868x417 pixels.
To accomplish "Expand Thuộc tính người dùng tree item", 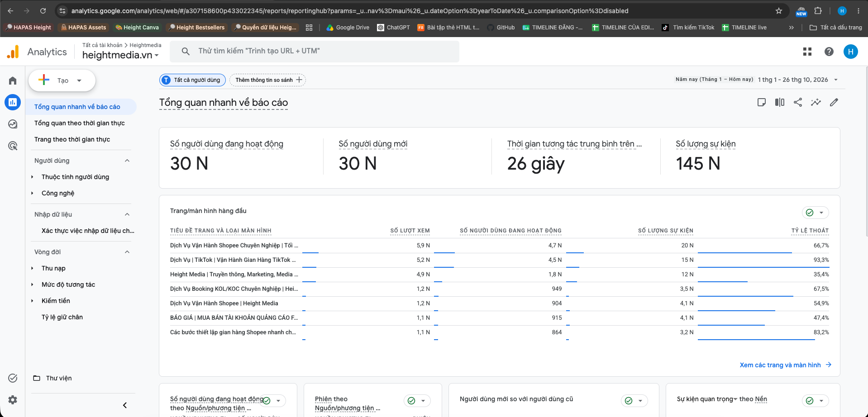I will click(x=32, y=177).
